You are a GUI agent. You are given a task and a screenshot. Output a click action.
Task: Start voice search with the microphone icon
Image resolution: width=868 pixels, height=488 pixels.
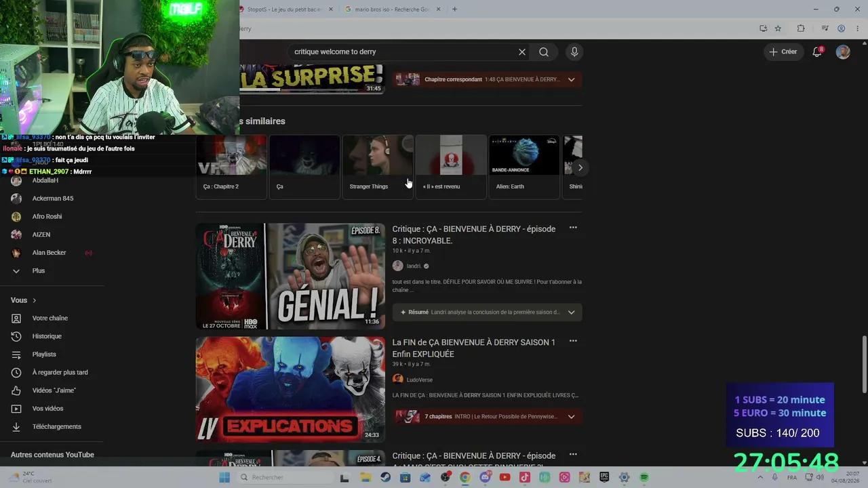pyautogui.click(x=574, y=52)
